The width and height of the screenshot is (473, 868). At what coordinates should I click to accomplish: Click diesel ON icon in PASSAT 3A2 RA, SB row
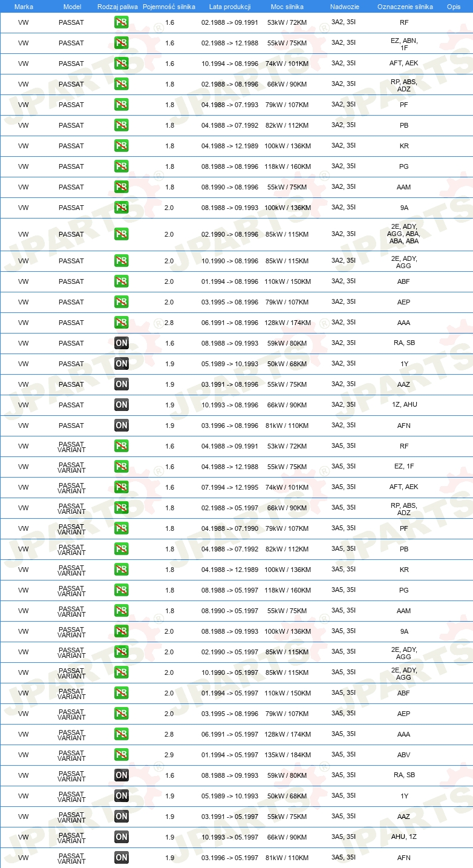click(122, 343)
